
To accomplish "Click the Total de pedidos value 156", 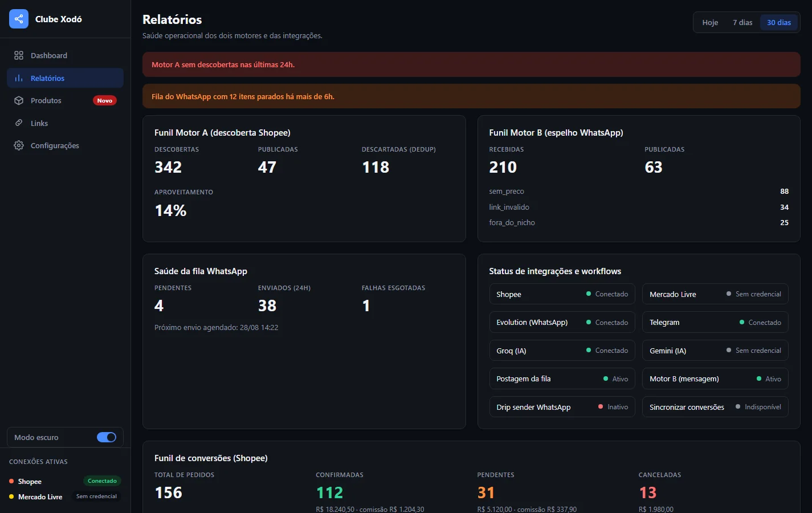I will [x=168, y=492].
